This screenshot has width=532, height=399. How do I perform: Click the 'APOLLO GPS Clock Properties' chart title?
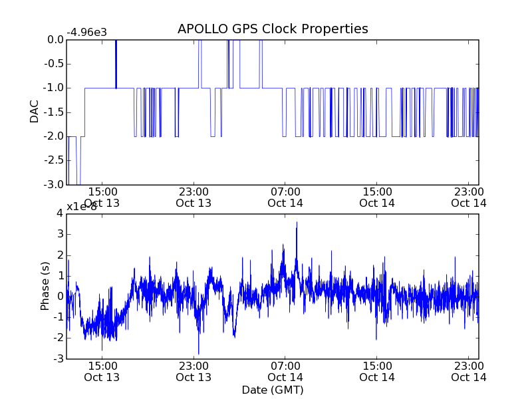[x=273, y=29]
